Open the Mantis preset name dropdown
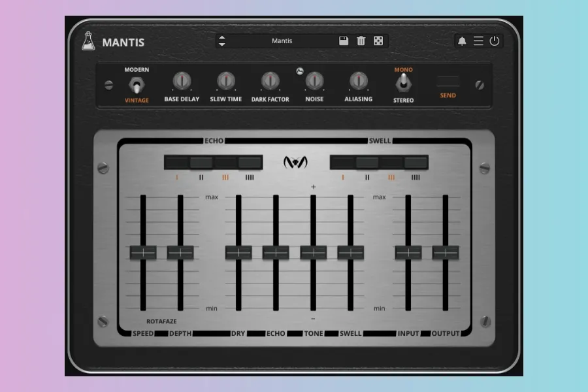588x392 pixels. [282, 41]
